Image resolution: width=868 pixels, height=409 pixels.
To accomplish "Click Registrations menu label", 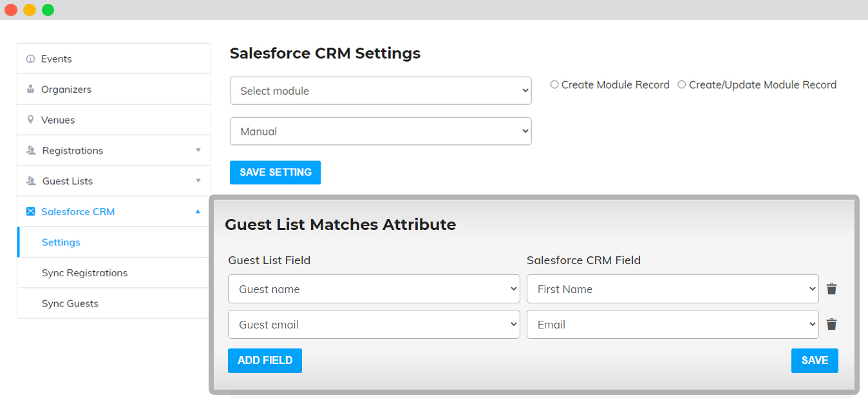I will 73,150.
